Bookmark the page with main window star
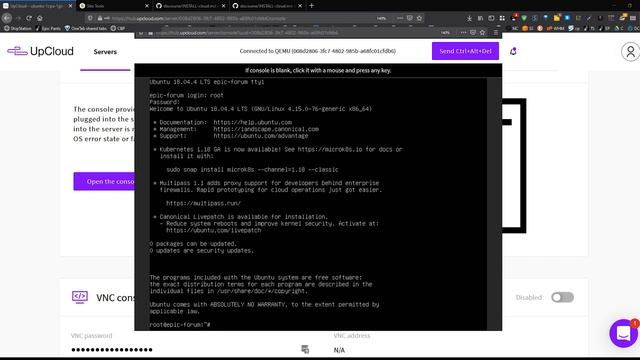 (419, 18)
